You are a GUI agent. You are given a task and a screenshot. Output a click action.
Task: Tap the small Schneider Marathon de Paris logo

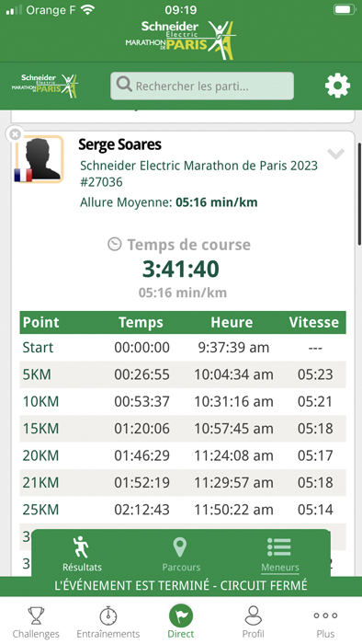pyautogui.click(x=45, y=86)
